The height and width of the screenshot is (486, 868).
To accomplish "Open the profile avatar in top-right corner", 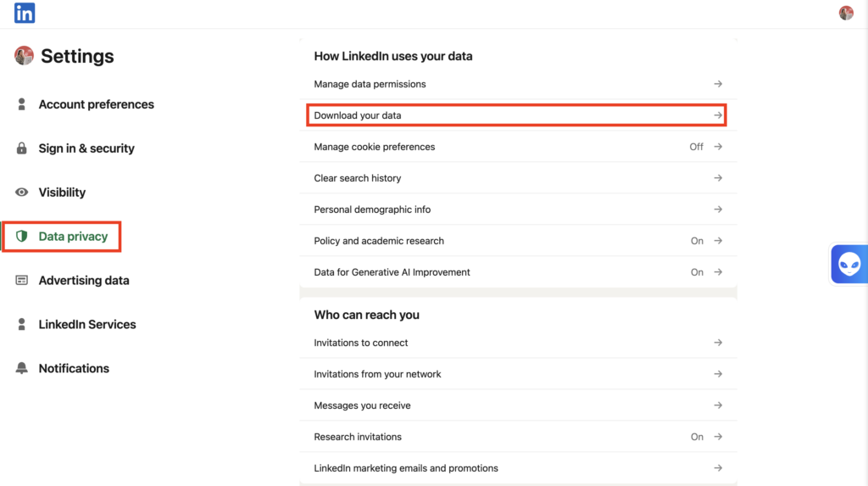I will pyautogui.click(x=846, y=13).
